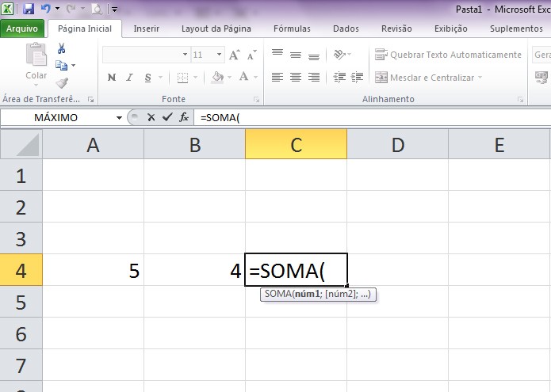Toggle bold with the N button

tap(112, 77)
